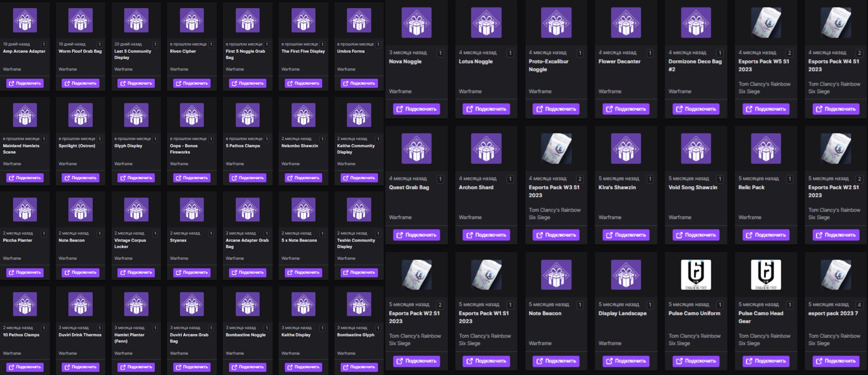The width and height of the screenshot is (868, 375).
Task: Click the esport pack 2023 7 image
Action: (x=836, y=275)
